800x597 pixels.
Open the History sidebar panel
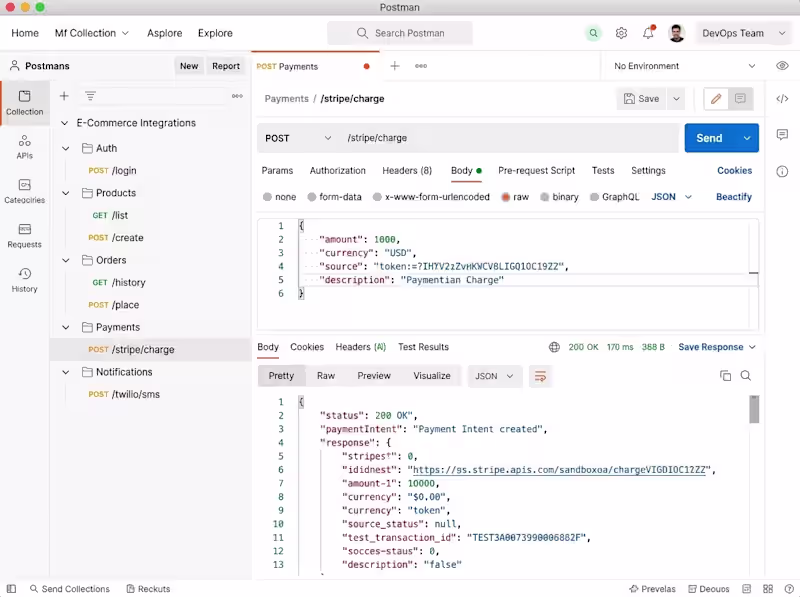click(x=24, y=280)
